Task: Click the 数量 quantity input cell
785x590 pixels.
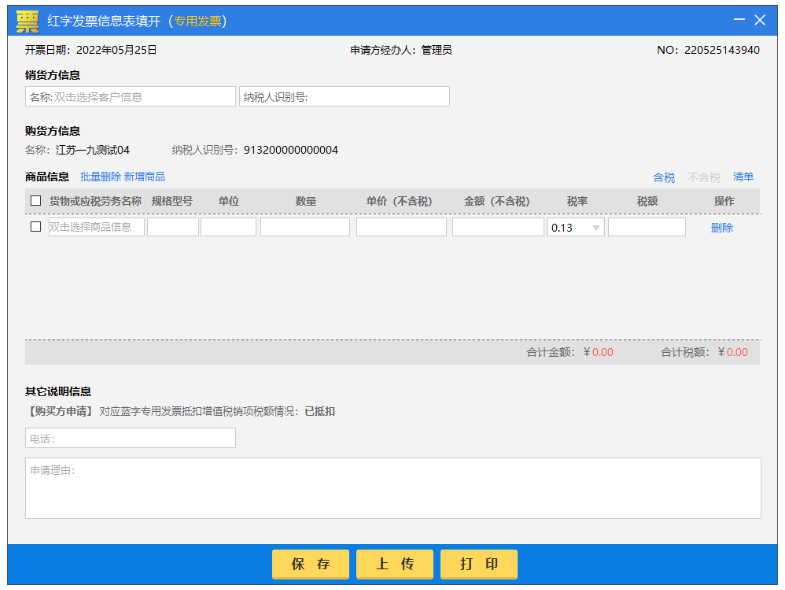Action: pos(305,227)
